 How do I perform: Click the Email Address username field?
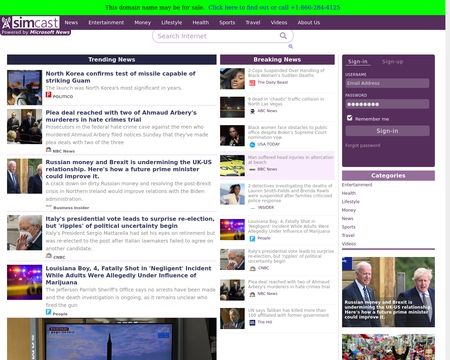[387, 83]
